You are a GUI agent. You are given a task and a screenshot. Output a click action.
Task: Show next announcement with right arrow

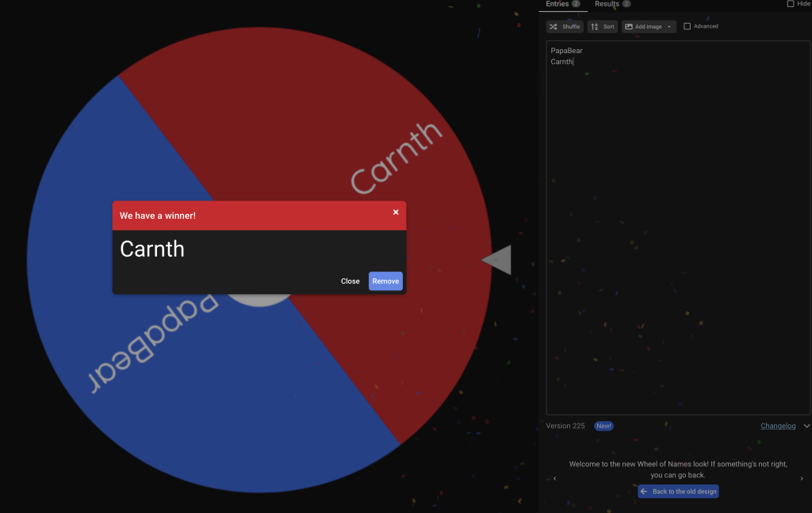coord(802,478)
